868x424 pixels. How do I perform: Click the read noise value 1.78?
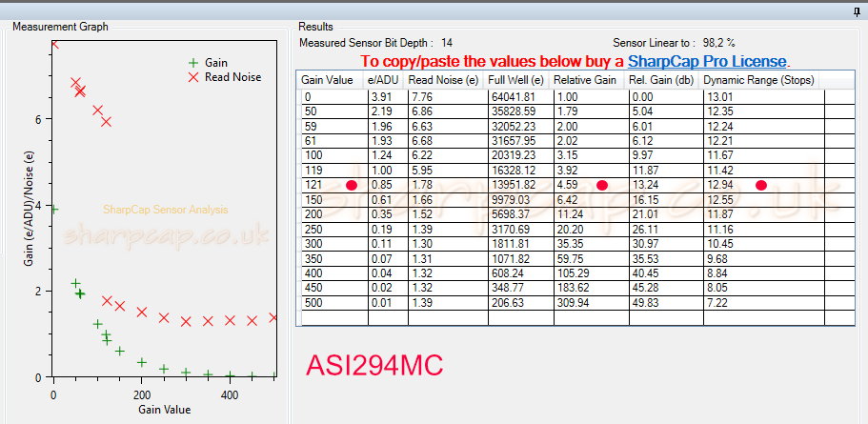(448, 185)
